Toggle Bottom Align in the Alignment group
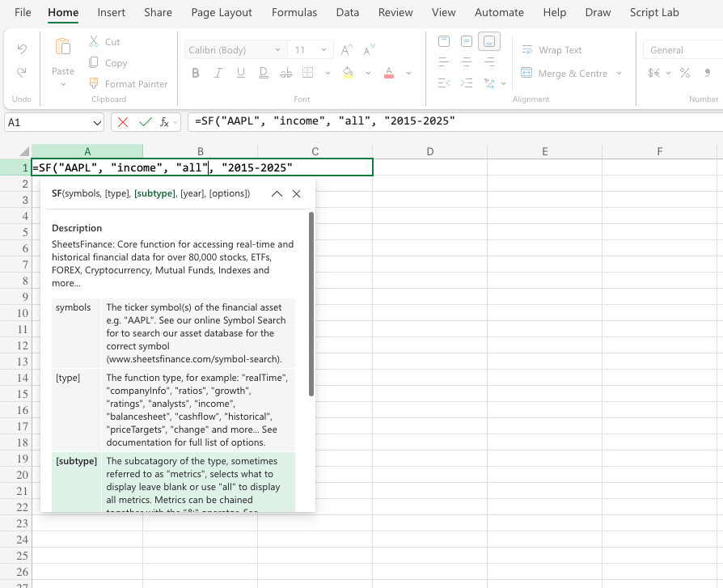Screen dimensions: 723x588 pyautogui.click(x=488, y=40)
